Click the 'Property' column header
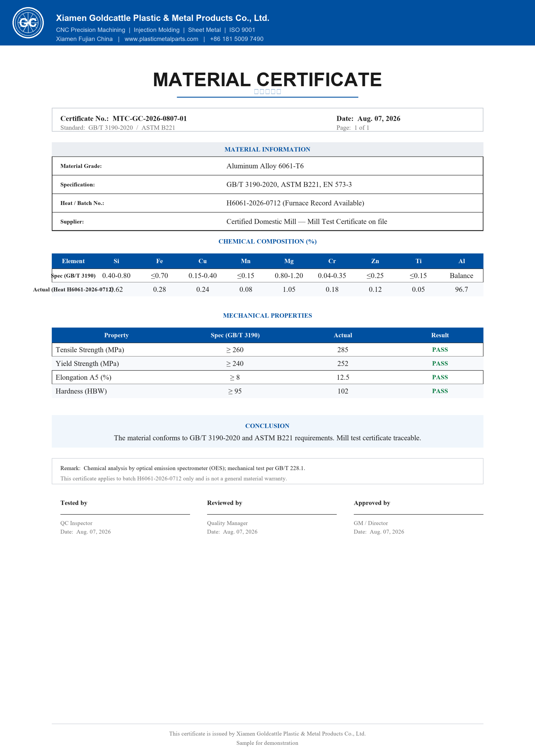This screenshot has height=756, width=535. coord(116,335)
